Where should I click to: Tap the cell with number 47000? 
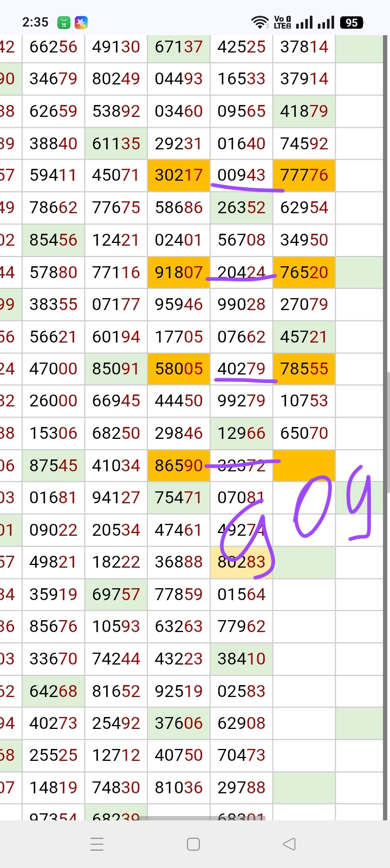pos(53,369)
